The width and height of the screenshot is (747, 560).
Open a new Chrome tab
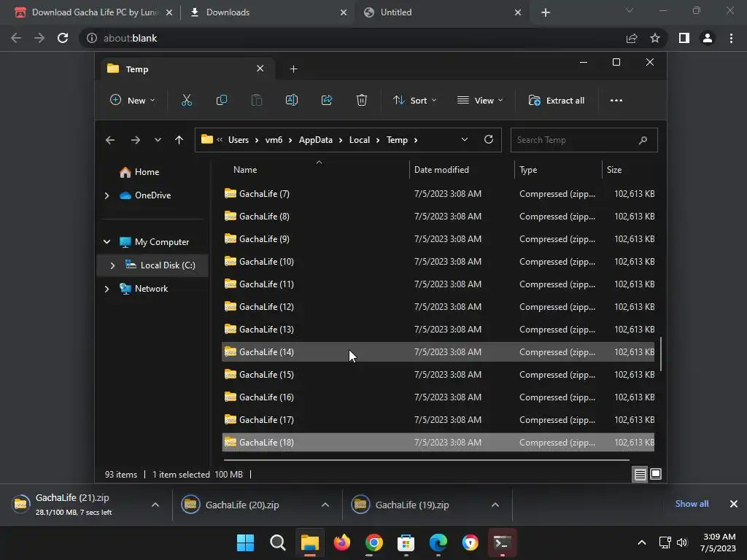point(546,12)
